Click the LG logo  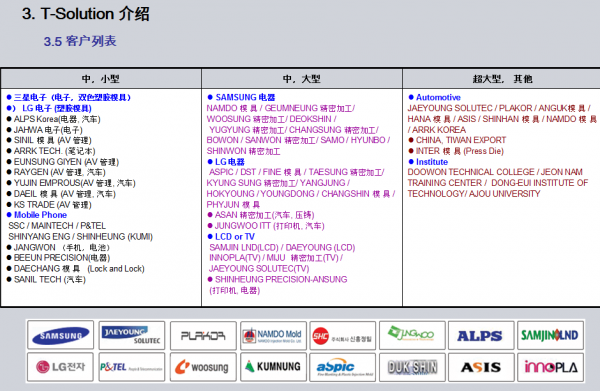coord(60,367)
